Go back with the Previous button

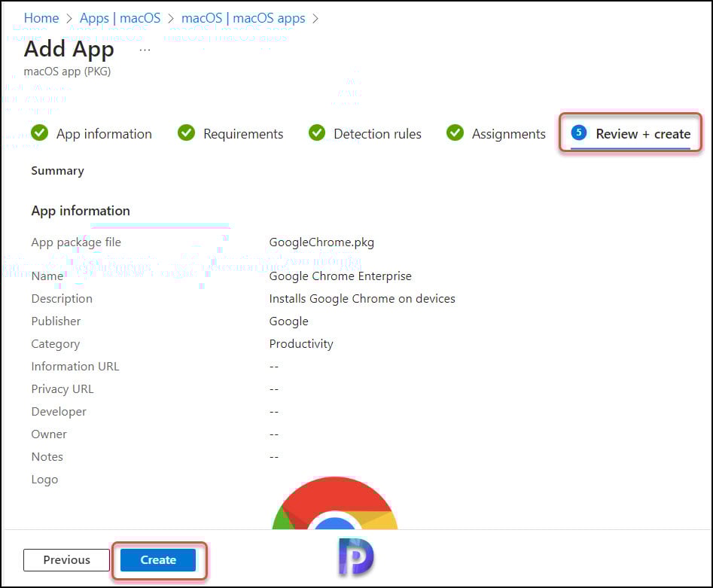click(66, 560)
